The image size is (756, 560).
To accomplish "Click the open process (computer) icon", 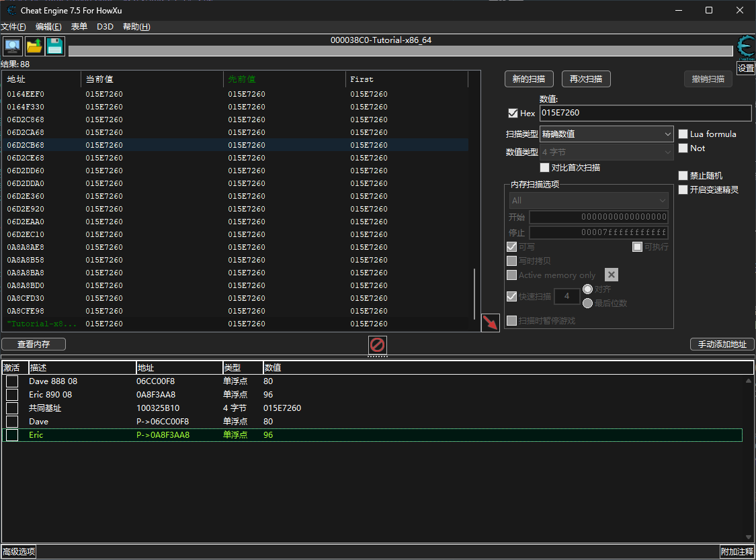I will click(12, 46).
